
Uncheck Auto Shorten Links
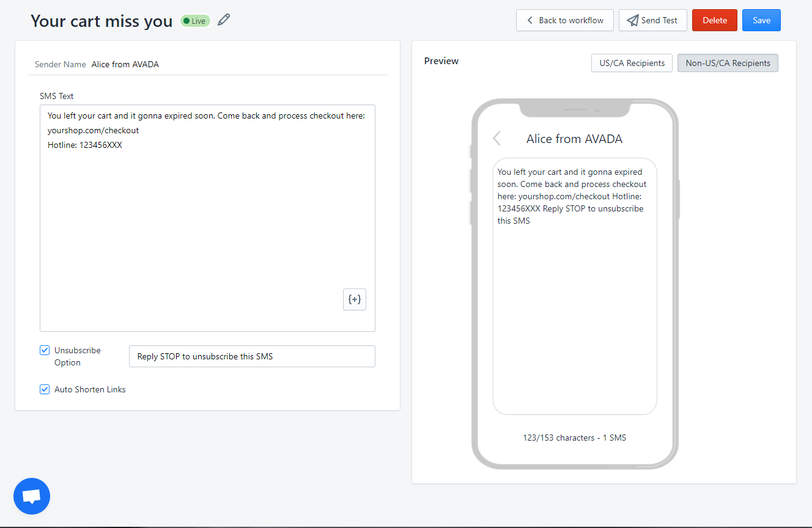tap(45, 389)
